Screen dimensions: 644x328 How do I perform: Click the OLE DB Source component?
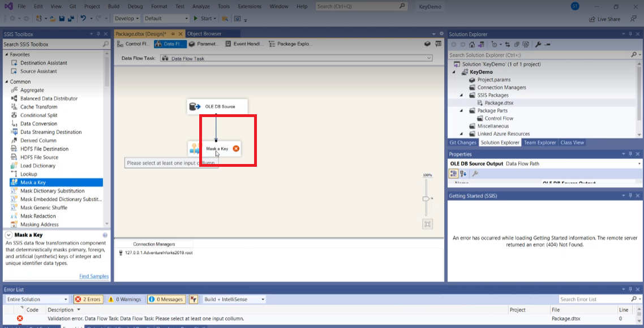[217, 107]
